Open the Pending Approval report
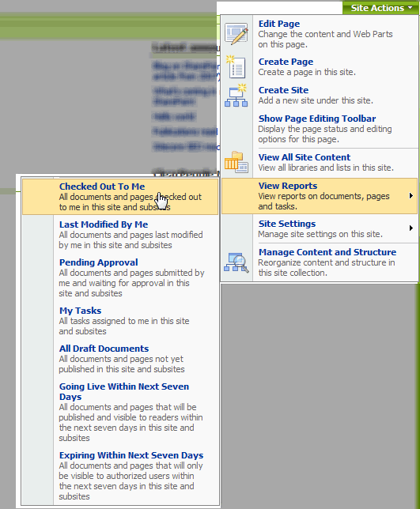The image size is (420, 509). [x=120, y=277]
